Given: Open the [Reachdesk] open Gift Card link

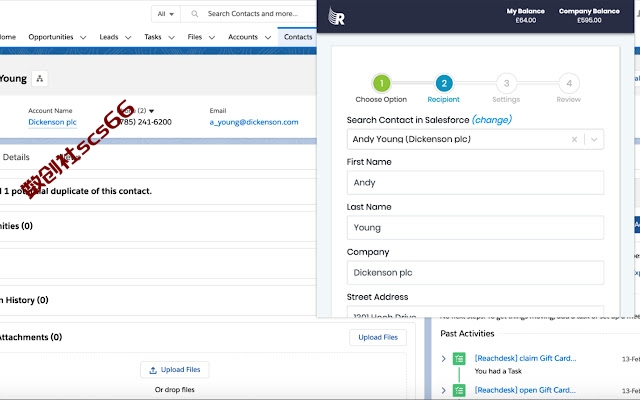Looking at the screenshot, I should click(525, 390).
